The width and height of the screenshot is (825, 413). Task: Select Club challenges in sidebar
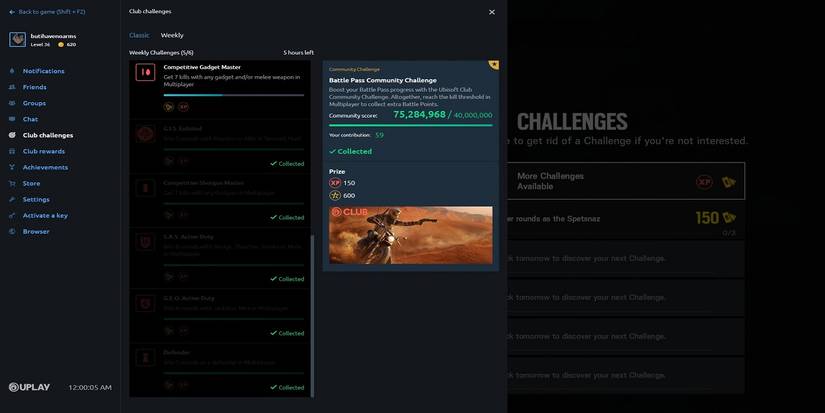(x=48, y=135)
